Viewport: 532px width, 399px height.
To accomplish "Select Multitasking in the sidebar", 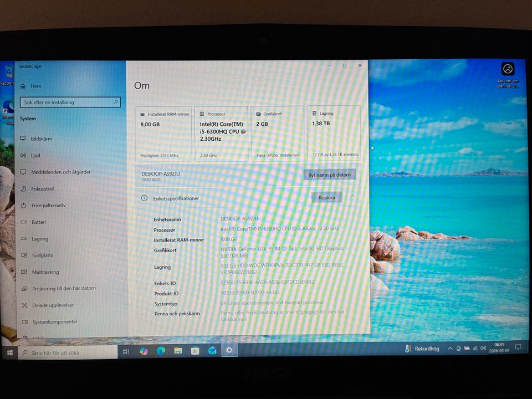I will [40, 272].
